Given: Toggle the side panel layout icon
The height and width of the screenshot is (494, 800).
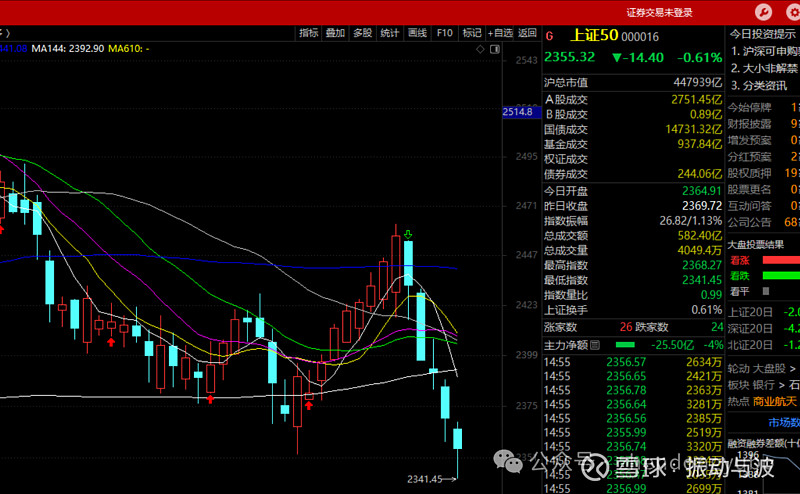Looking at the screenshot, I should (x=495, y=49).
